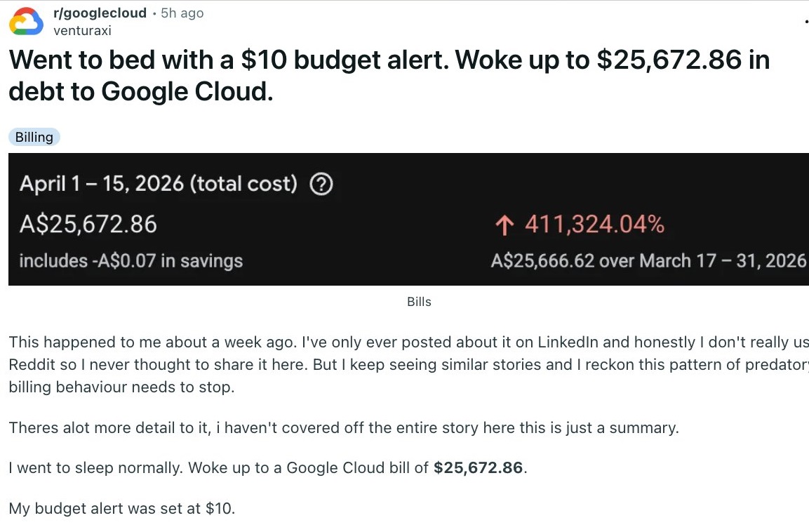This screenshot has height=532, width=809.
Task: Open the r/googlecloud community link
Action: (100, 13)
